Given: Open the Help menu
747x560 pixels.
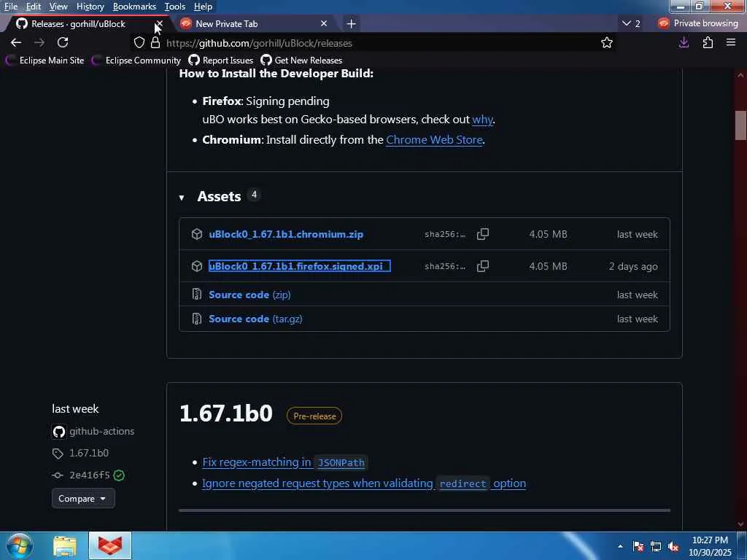Looking at the screenshot, I should [x=203, y=6].
